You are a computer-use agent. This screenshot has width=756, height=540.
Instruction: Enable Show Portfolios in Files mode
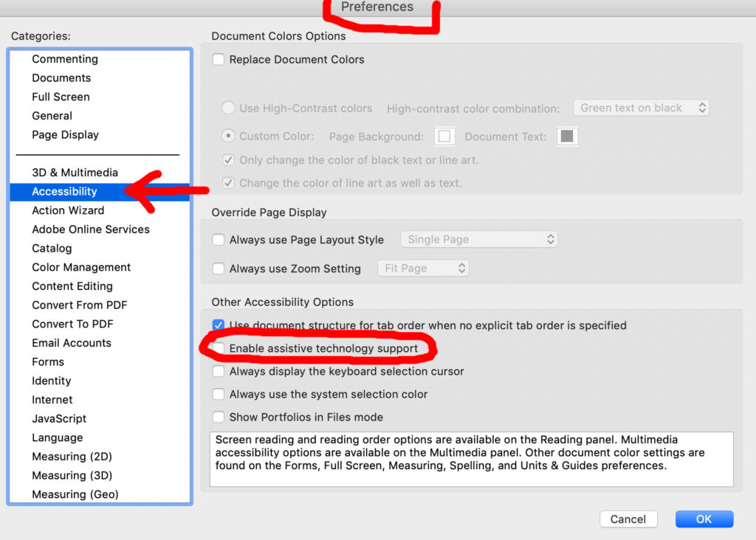click(x=219, y=417)
